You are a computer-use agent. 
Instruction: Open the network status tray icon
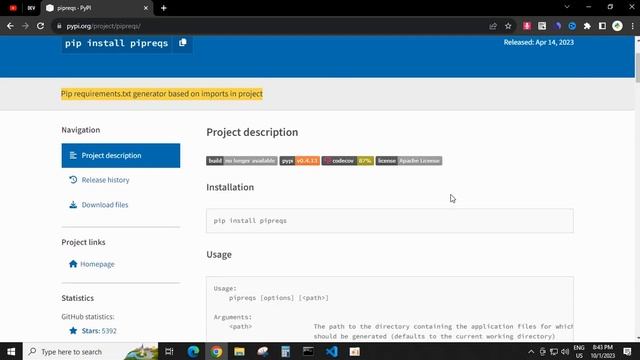(554, 351)
